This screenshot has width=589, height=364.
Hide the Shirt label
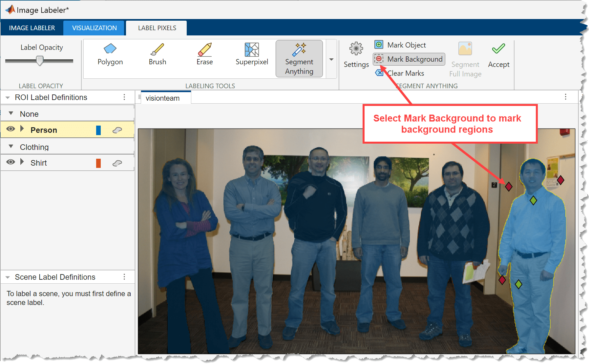click(11, 162)
